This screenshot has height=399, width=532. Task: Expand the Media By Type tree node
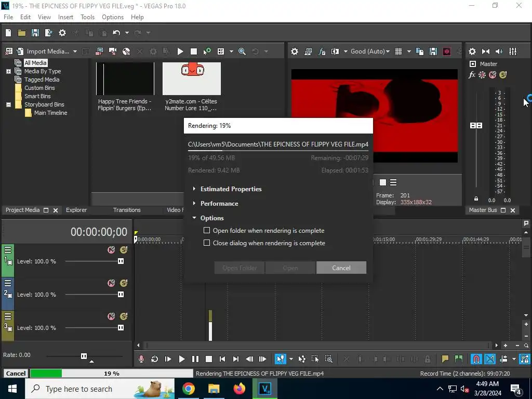pyautogui.click(x=8, y=71)
